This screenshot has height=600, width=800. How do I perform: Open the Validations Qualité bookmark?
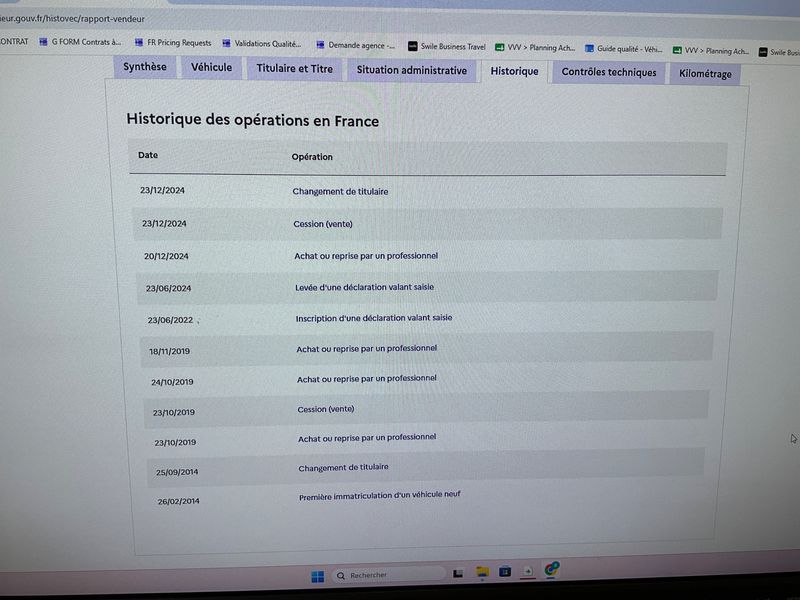point(262,44)
